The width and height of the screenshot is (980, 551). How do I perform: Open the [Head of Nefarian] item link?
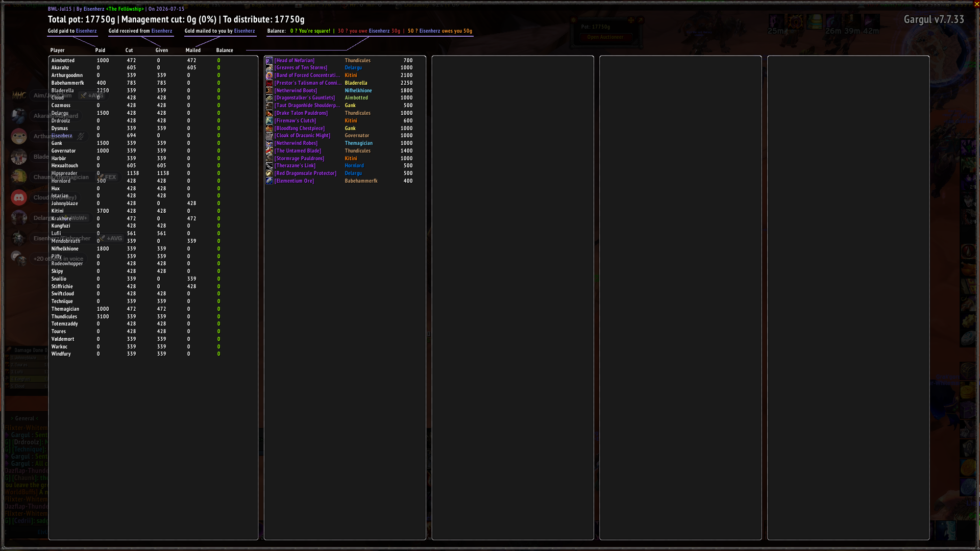295,60
